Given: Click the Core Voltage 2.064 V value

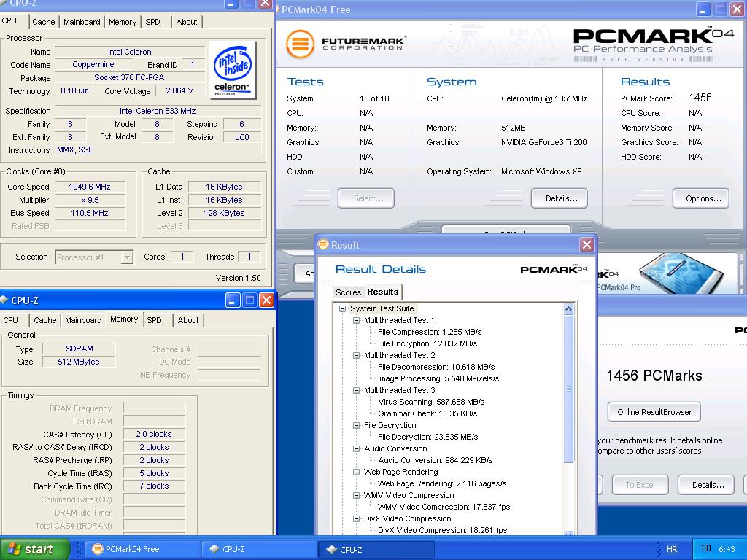Looking at the screenshot, I should click(x=179, y=90).
